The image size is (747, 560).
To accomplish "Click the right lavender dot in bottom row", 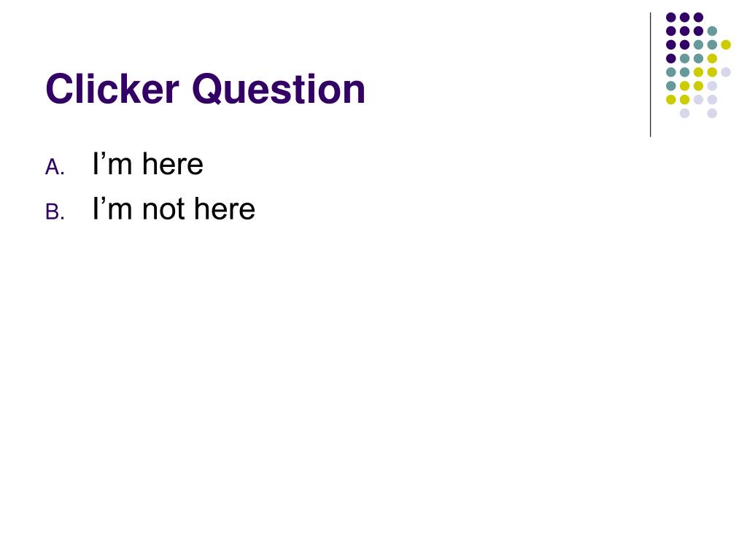I will (712, 113).
